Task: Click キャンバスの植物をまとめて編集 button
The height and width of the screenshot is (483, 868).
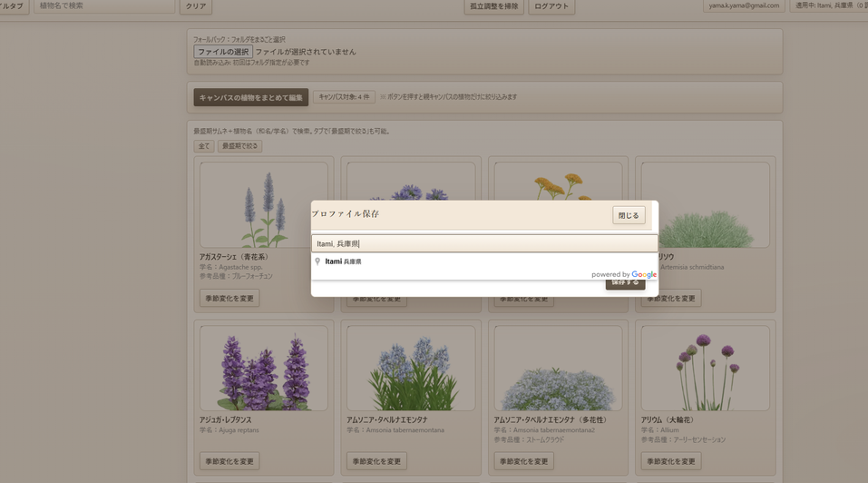Action: point(250,97)
